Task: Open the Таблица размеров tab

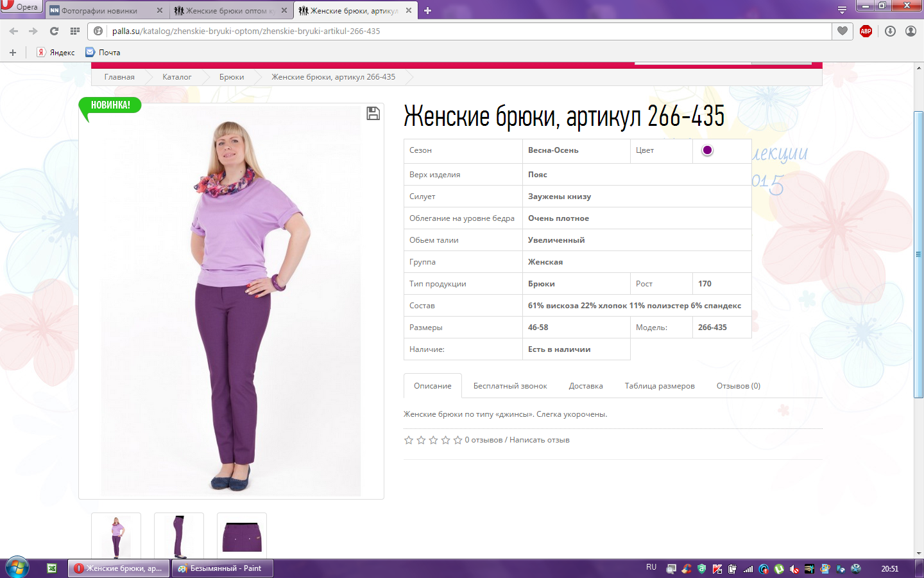Action: (x=660, y=386)
